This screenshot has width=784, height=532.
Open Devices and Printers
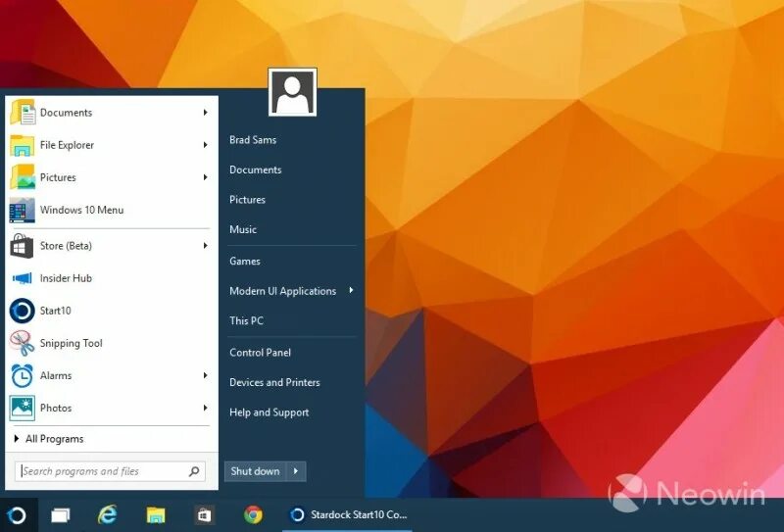click(x=274, y=382)
